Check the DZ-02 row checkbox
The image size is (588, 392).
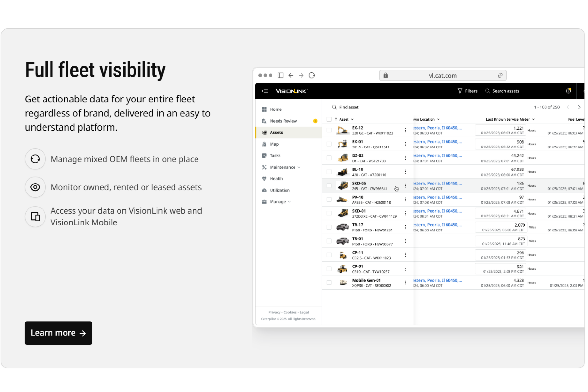pos(329,158)
